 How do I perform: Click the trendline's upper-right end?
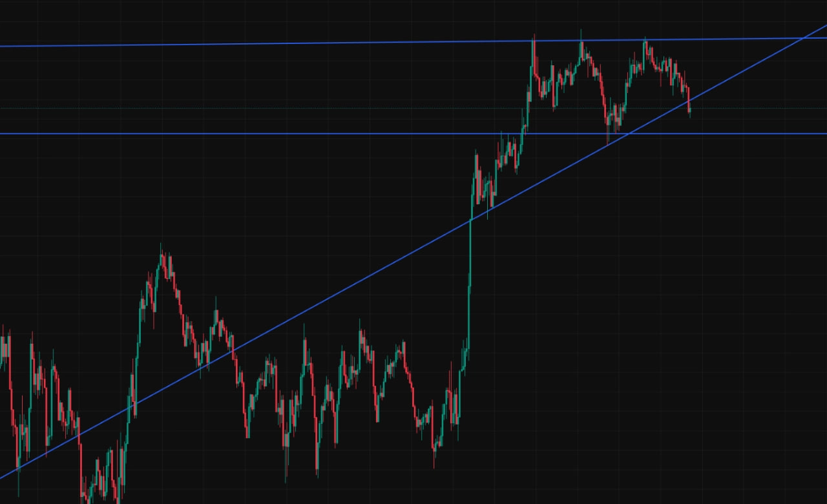click(824, 26)
